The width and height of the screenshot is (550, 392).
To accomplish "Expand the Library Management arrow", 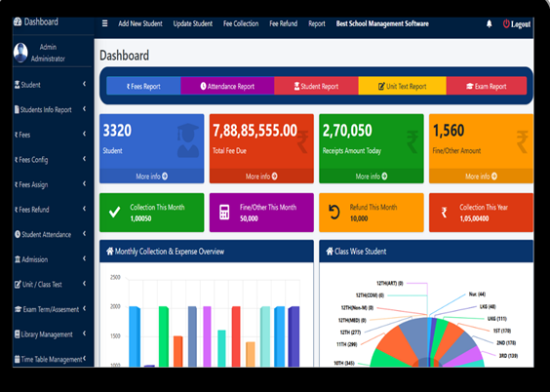I will (x=84, y=333).
